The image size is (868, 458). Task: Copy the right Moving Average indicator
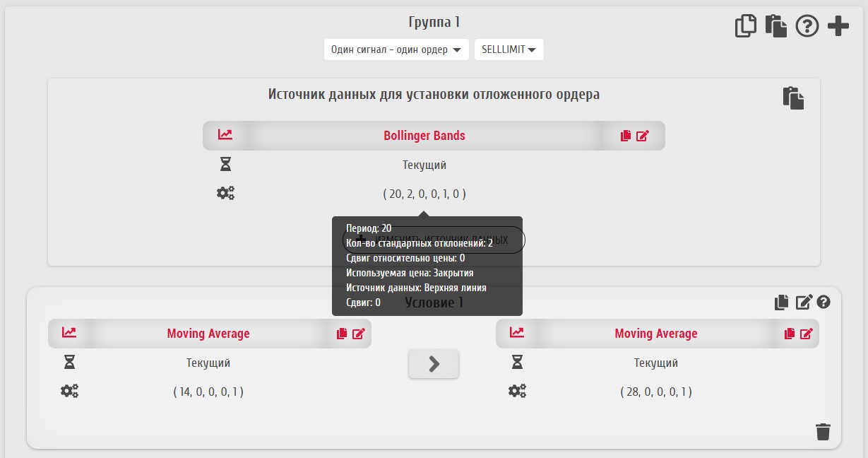(x=790, y=334)
